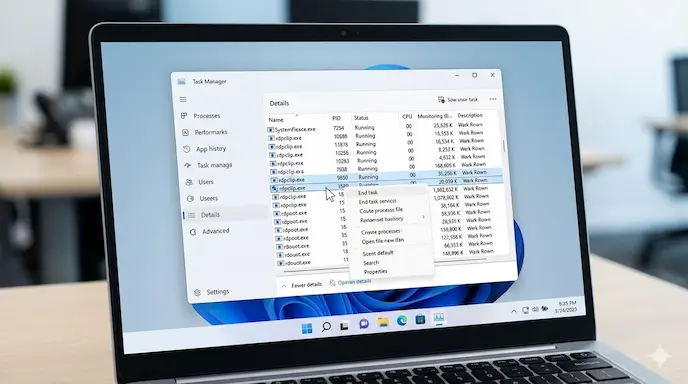The width and height of the screenshot is (688, 384).
Task: Click the Details page heading
Action: click(279, 104)
